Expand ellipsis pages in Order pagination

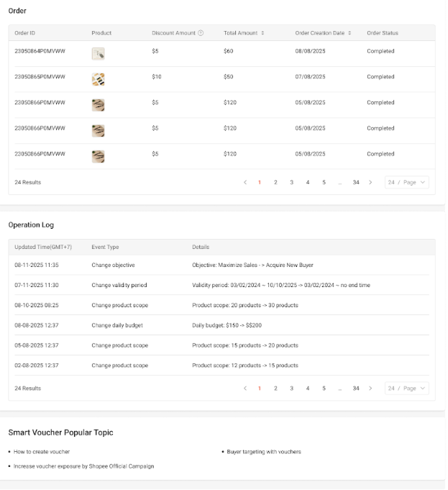(x=340, y=183)
